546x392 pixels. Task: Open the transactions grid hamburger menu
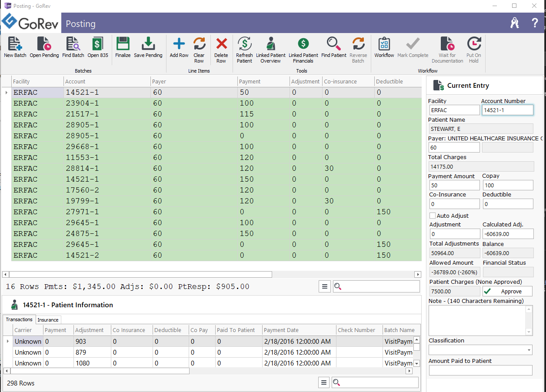coord(324,382)
